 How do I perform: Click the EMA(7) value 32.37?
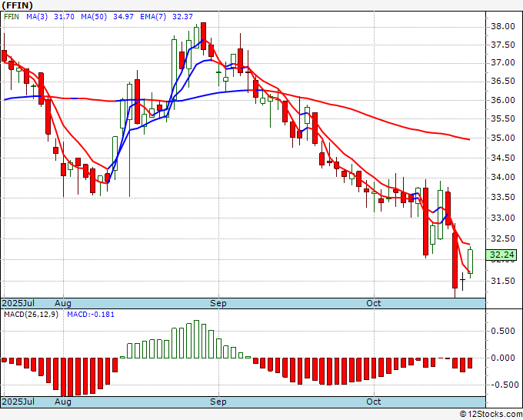(182, 17)
